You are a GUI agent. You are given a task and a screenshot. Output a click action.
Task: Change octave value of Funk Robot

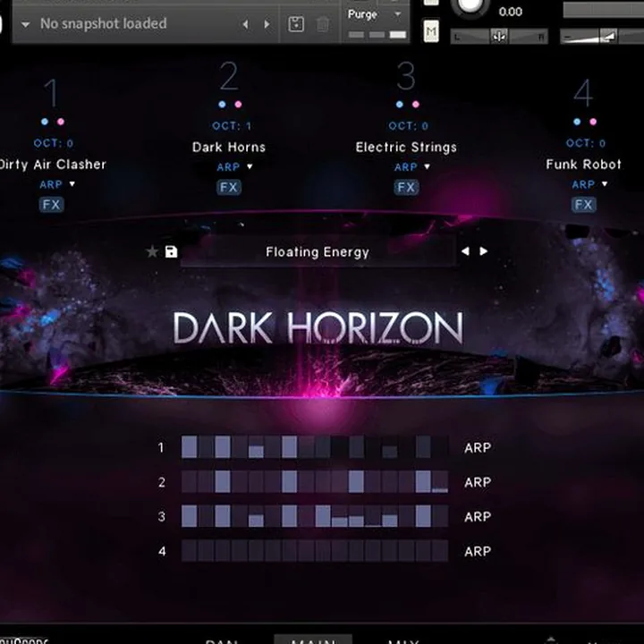(586, 143)
